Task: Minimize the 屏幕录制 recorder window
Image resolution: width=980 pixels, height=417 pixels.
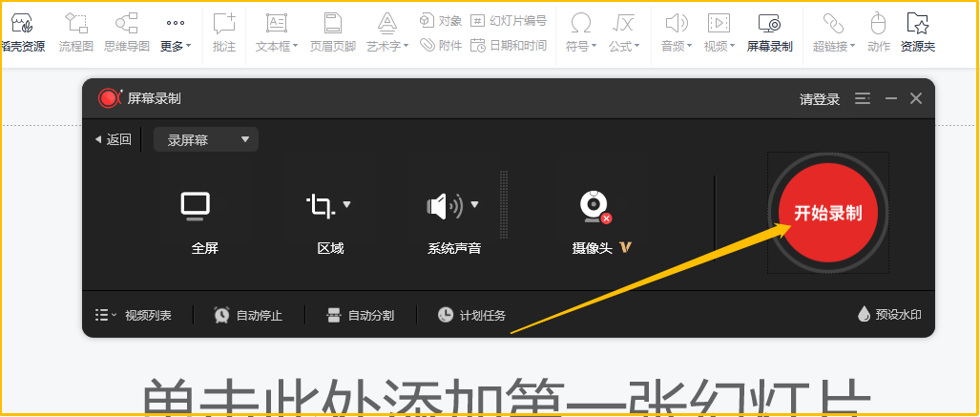Action: tap(891, 99)
